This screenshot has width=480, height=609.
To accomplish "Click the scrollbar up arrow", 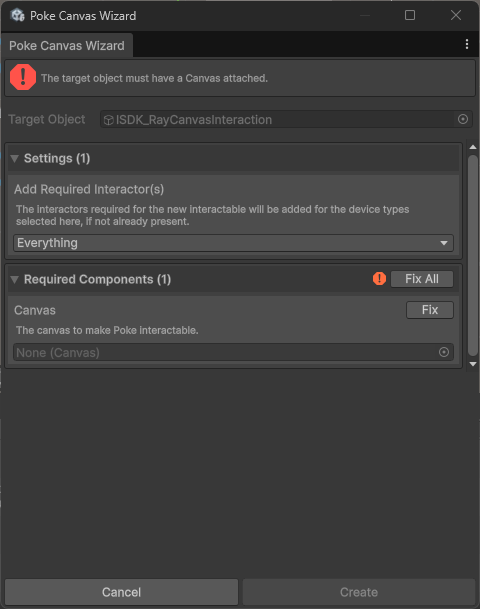I will [473, 147].
